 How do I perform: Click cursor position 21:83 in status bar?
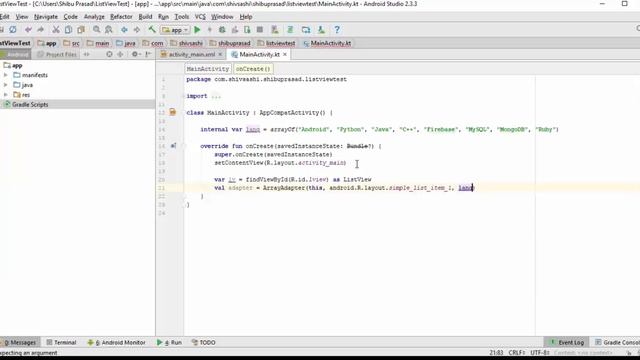click(496, 353)
